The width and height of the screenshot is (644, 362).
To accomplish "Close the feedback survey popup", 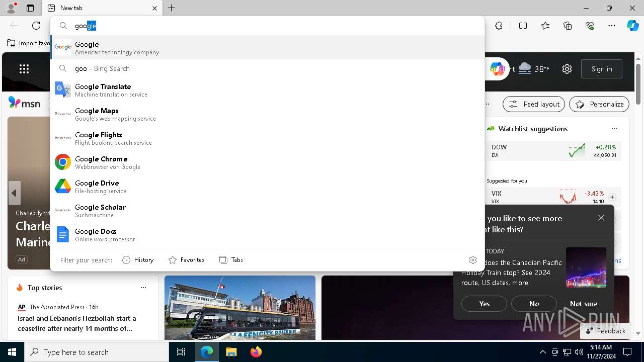I will point(601,218).
